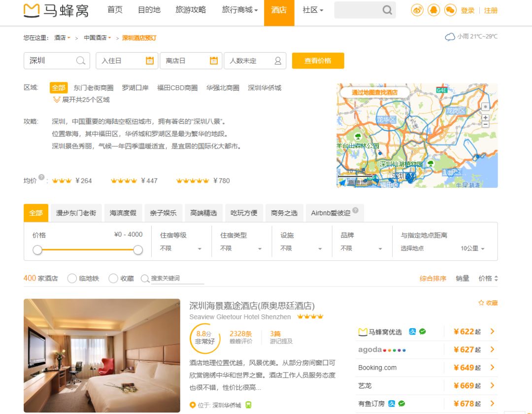The width and height of the screenshot is (532, 414).
Task: Click the search magnifier icon in the top bar
Action: pos(387,10)
